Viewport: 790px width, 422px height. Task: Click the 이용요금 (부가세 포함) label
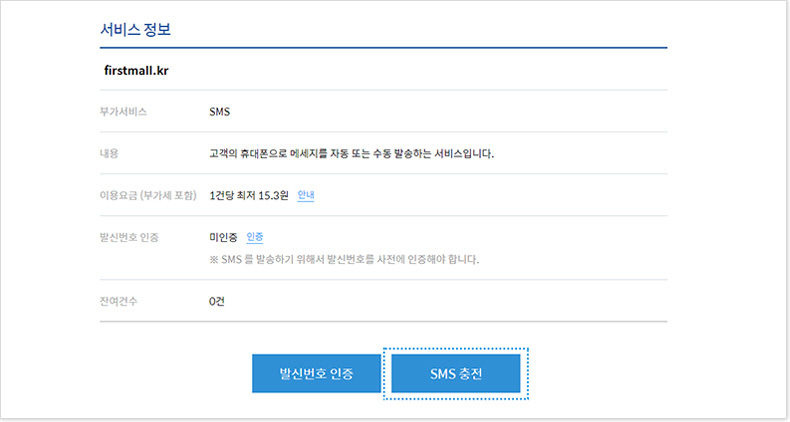tap(148, 195)
